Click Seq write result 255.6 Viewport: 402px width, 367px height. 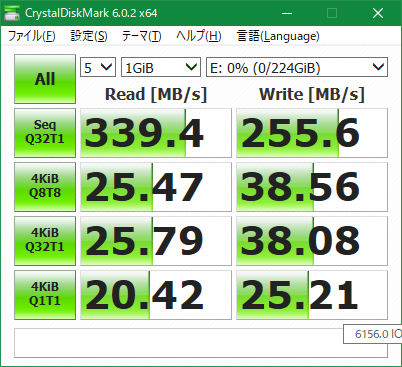coord(312,133)
